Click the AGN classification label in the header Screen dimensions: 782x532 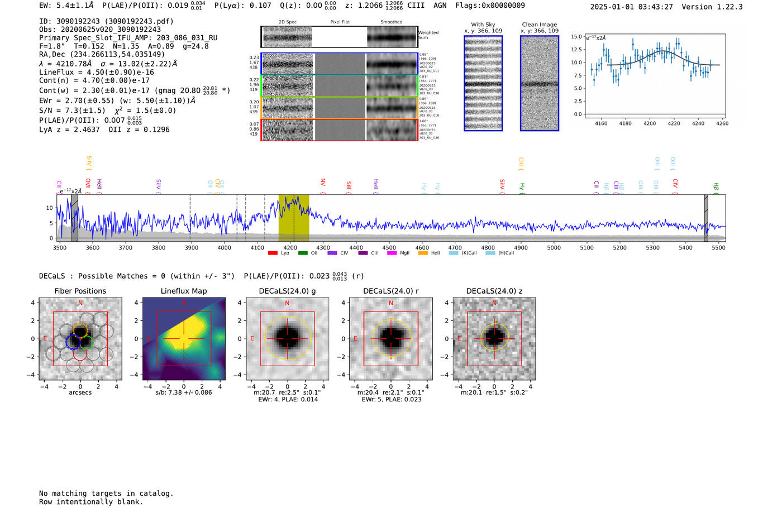coord(440,6)
